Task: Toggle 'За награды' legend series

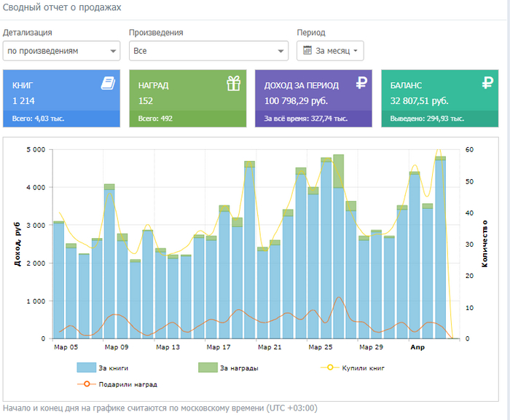Action: coord(227,368)
